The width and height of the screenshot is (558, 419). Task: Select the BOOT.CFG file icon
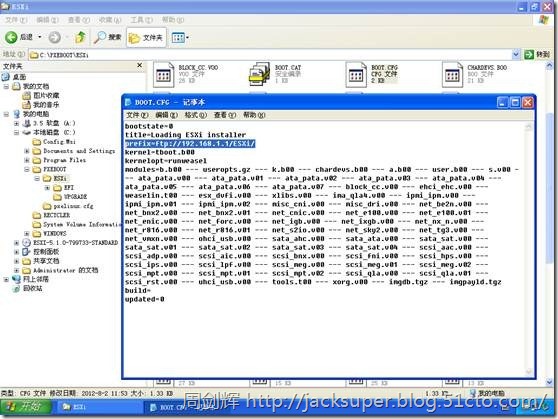click(356, 74)
